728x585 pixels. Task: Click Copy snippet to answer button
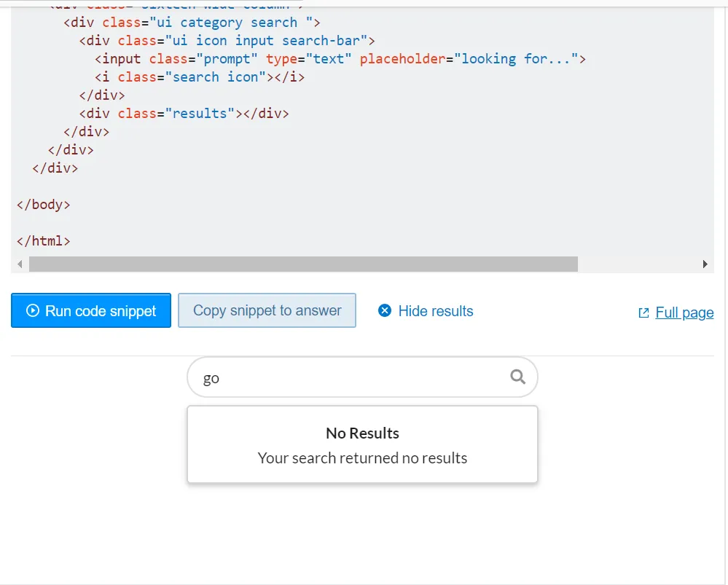[267, 311]
